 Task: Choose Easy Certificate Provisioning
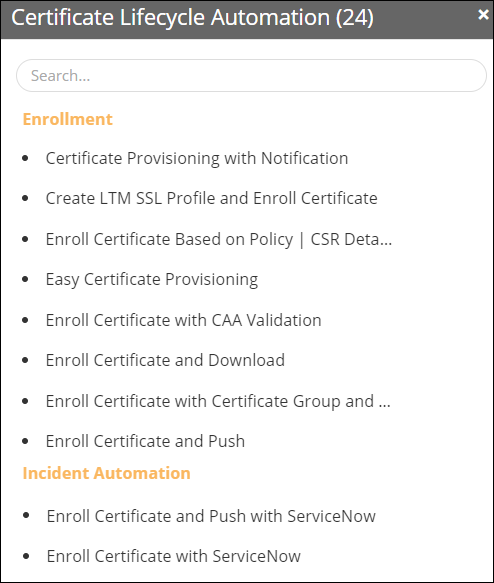tap(152, 280)
